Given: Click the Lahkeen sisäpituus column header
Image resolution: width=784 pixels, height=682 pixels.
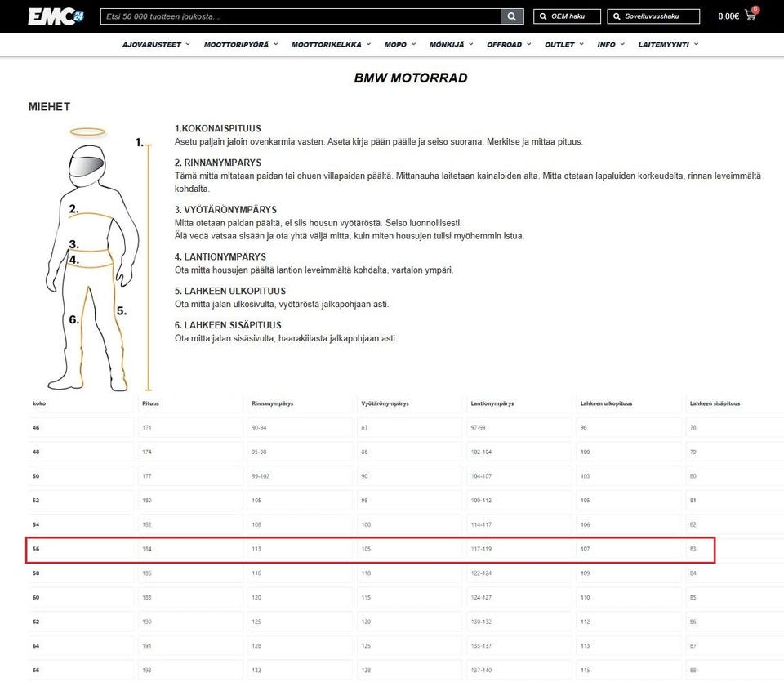Looking at the screenshot, I should coord(715,403).
